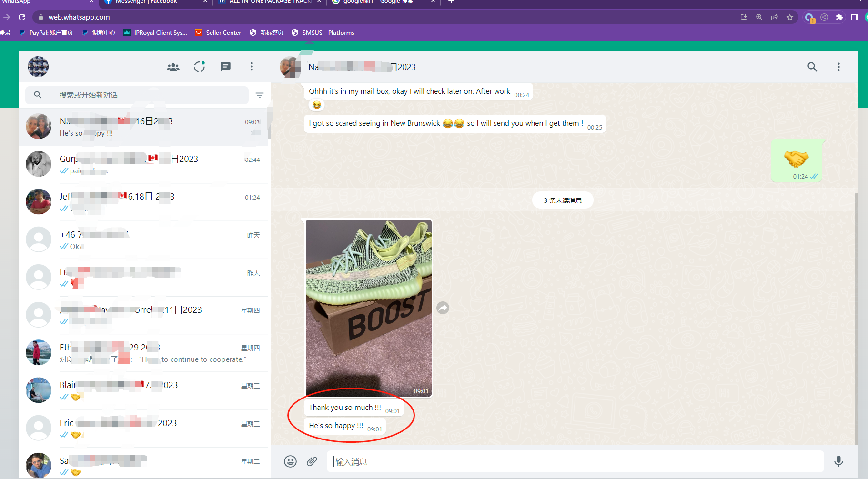This screenshot has height=479, width=868.
Task: Search messages in the open conversation
Action: coord(812,67)
